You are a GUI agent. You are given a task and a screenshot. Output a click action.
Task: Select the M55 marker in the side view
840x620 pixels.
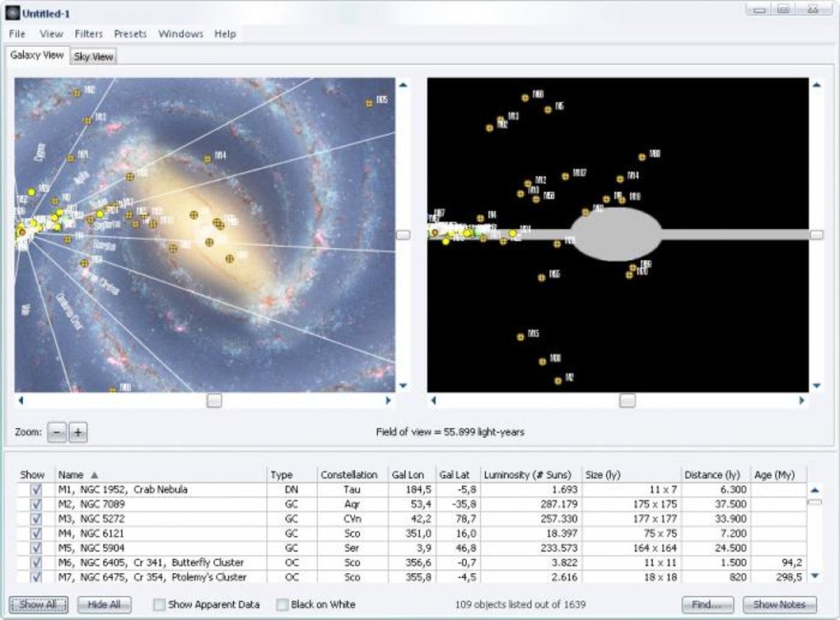541,277
